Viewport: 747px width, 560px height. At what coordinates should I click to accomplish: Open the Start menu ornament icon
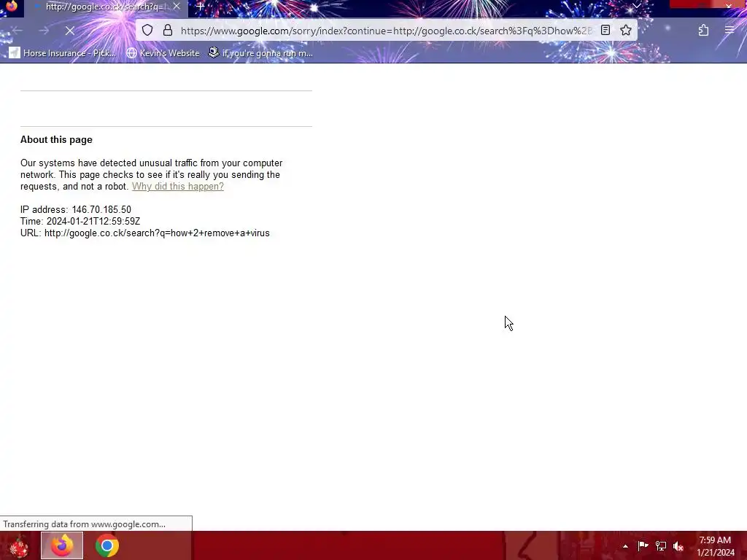click(x=18, y=546)
